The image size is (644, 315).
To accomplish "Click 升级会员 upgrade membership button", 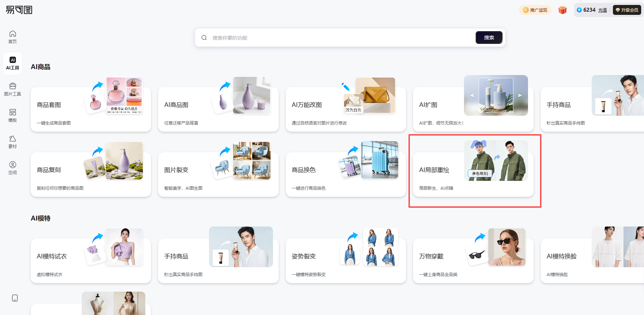I will tap(627, 10).
